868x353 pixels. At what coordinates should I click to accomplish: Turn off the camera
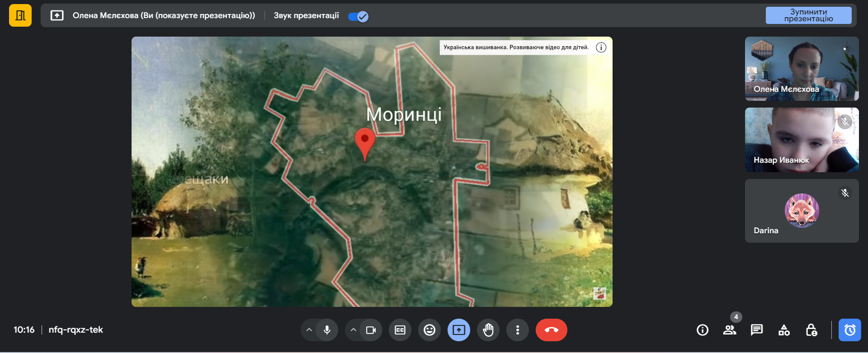tap(371, 330)
